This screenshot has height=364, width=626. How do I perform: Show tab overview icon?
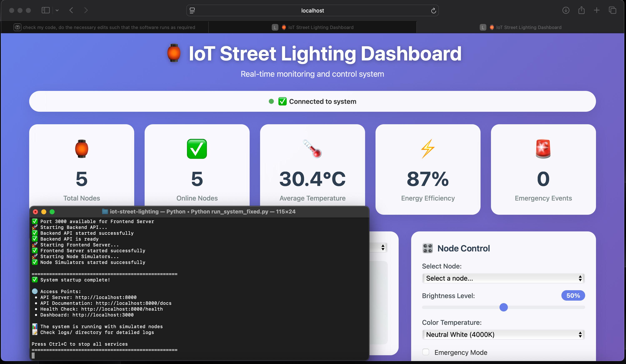(x=612, y=10)
